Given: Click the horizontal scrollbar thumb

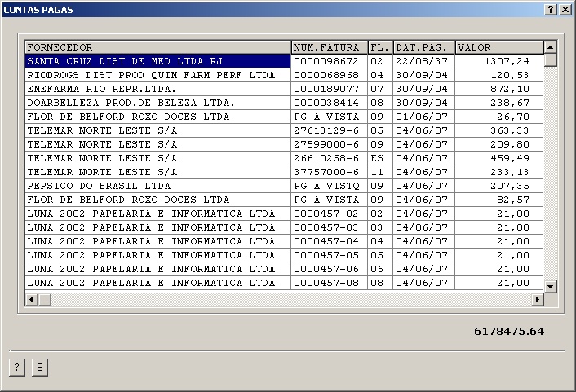Looking at the screenshot, I should pyautogui.click(x=45, y=300).
